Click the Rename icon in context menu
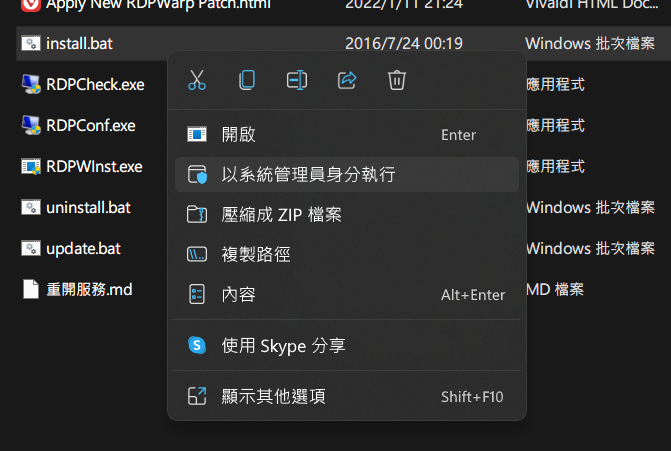 (297, 80)
